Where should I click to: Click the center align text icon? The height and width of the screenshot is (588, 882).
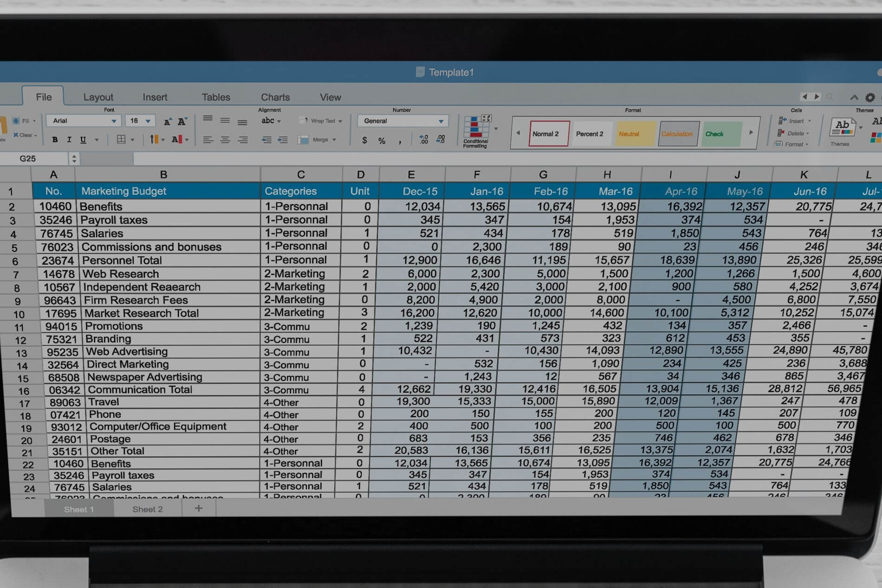(225, 140)
